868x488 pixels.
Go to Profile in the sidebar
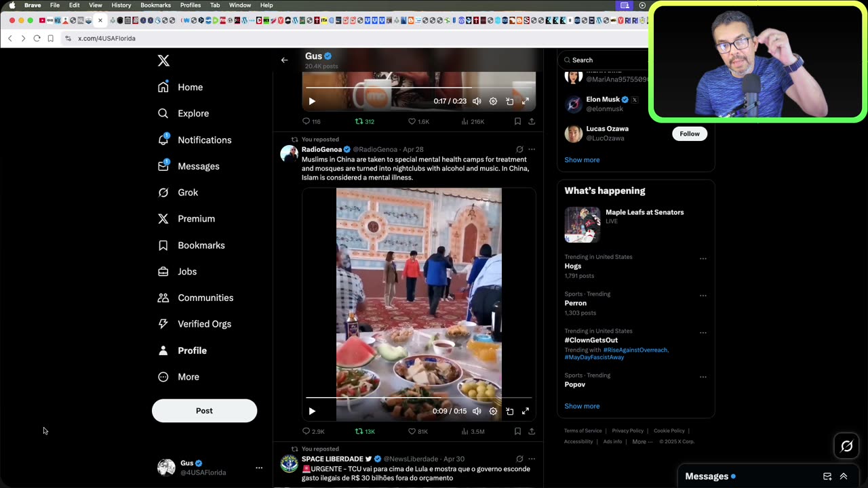click(x=183, y=350)
